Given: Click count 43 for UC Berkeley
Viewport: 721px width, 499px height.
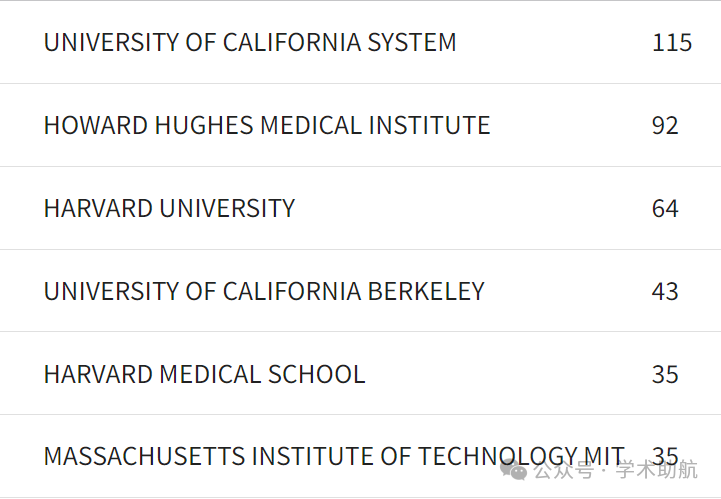Looking at the screenshot, I should click(665, 291).
